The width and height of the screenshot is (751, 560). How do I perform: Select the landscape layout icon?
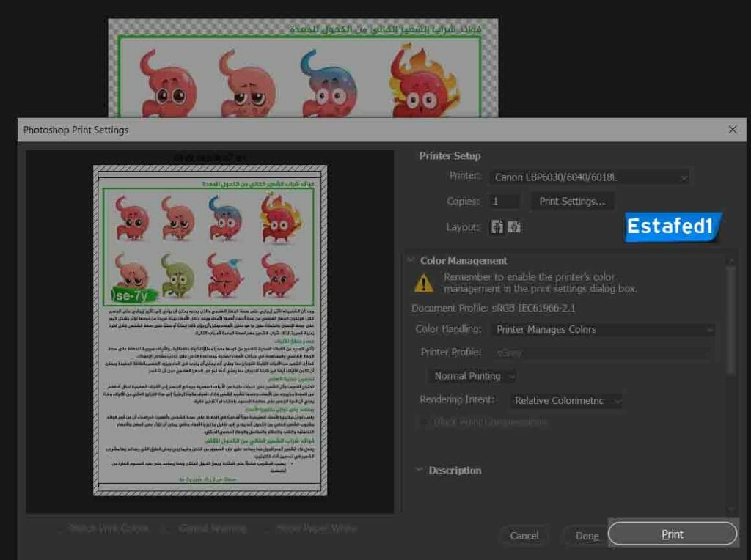(x=515, y=227)
